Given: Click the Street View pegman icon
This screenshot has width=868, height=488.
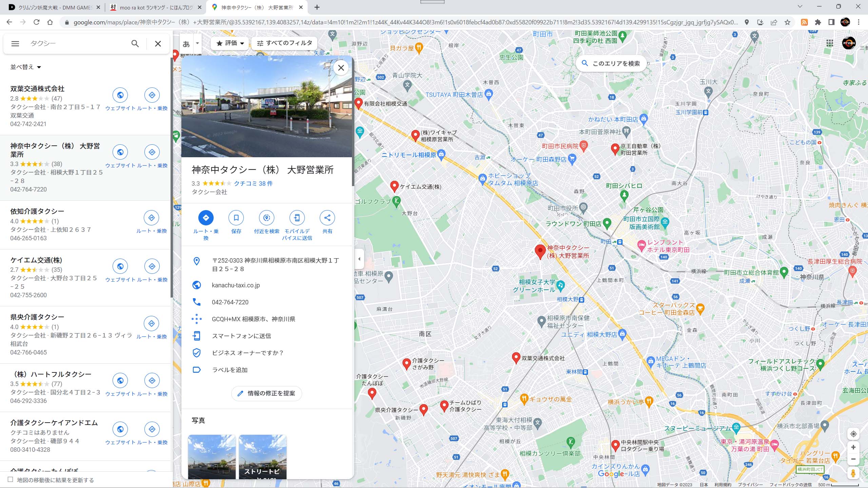Looking at the screenshot, I should 853,473.
